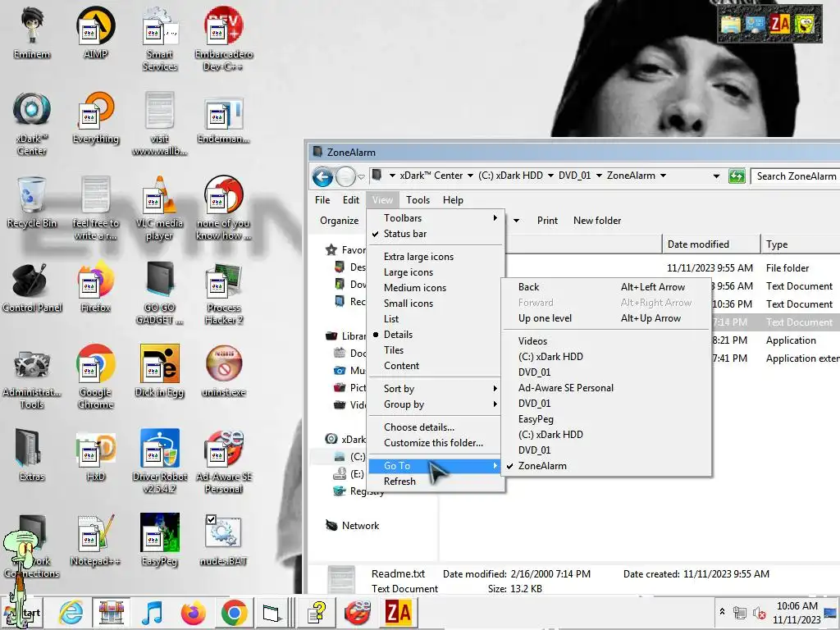Open the address bar history dropdown
The image size is (840, 630).
(x=716, y=176)
